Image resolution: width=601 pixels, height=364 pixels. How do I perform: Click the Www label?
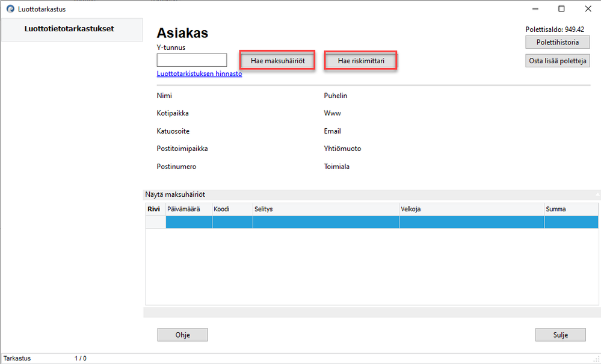(x=332, y=113)
